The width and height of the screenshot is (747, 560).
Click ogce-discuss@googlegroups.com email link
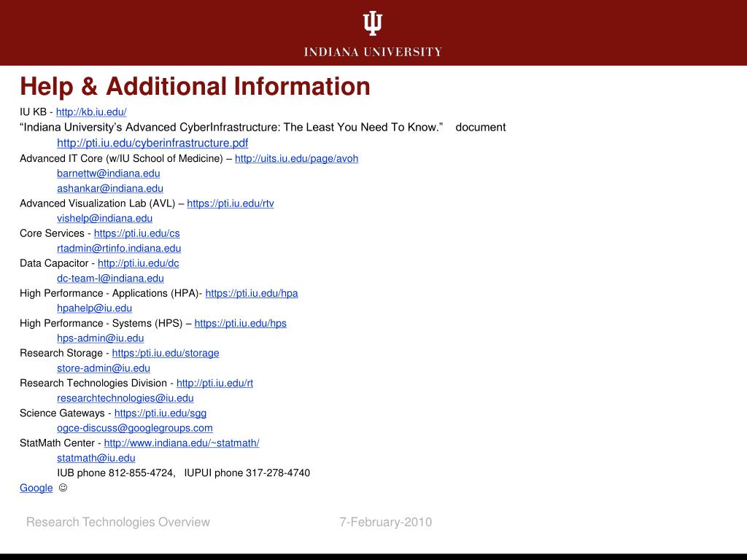point(135,428)
